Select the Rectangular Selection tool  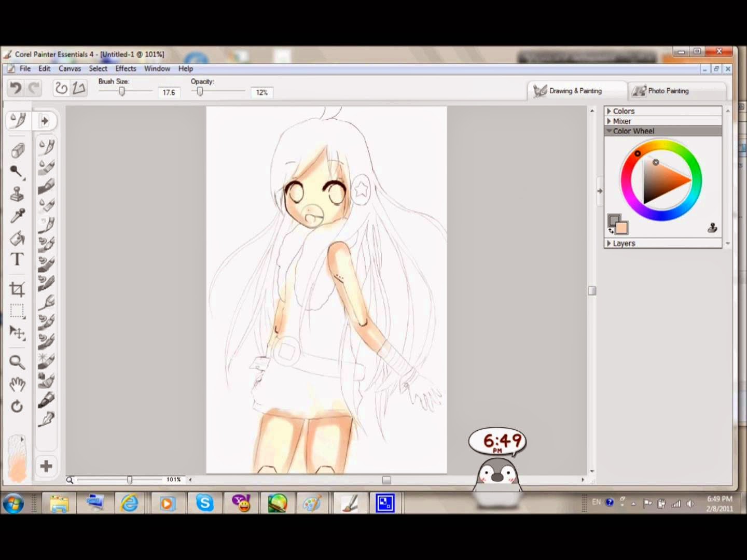[x=18, y=311]
